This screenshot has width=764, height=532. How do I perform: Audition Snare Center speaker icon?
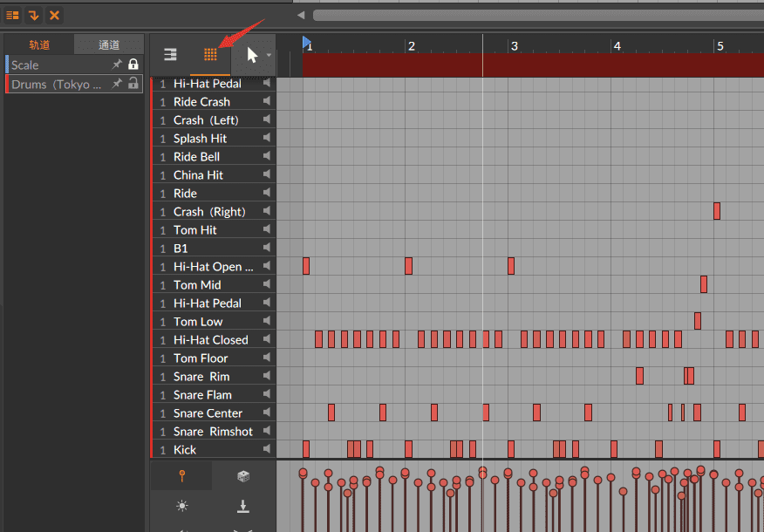267,413
